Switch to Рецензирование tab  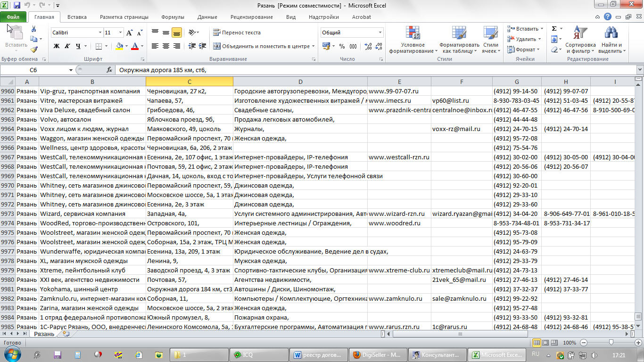[251, 17]
